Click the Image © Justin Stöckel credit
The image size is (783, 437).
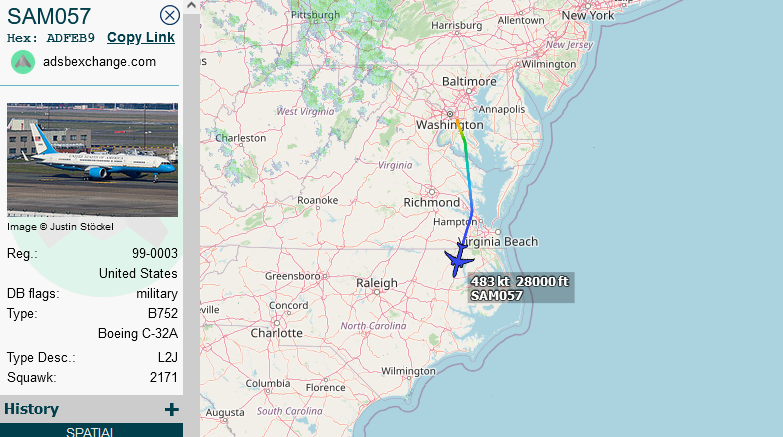point(60,227)
